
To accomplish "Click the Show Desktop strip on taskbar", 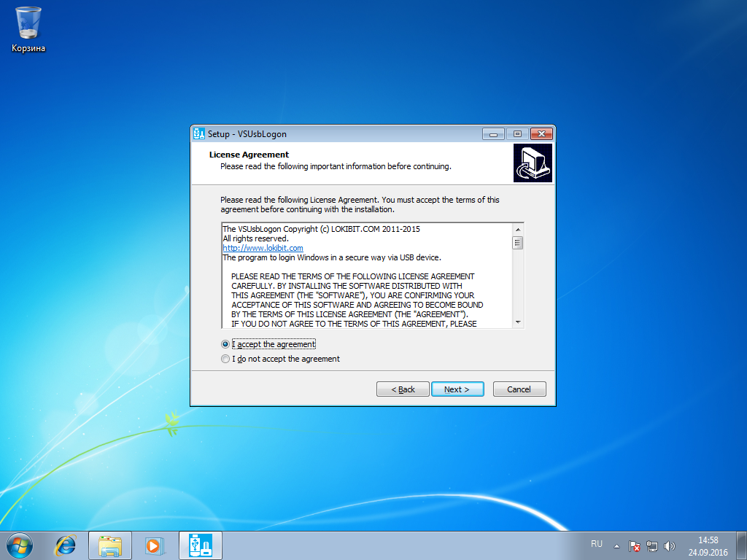I will (x=742, y=545).
